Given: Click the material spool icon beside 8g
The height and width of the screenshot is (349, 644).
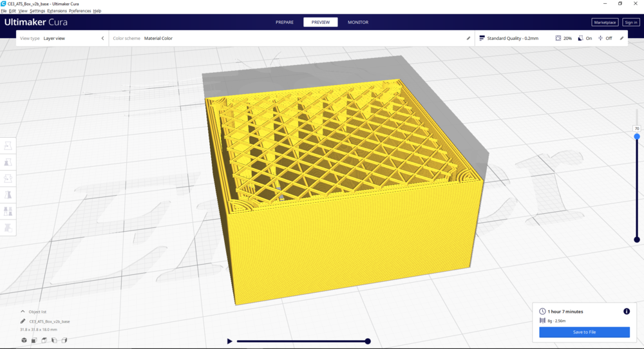Looking at the screenshot, I should pyautogui.click(x=542, y=321).
